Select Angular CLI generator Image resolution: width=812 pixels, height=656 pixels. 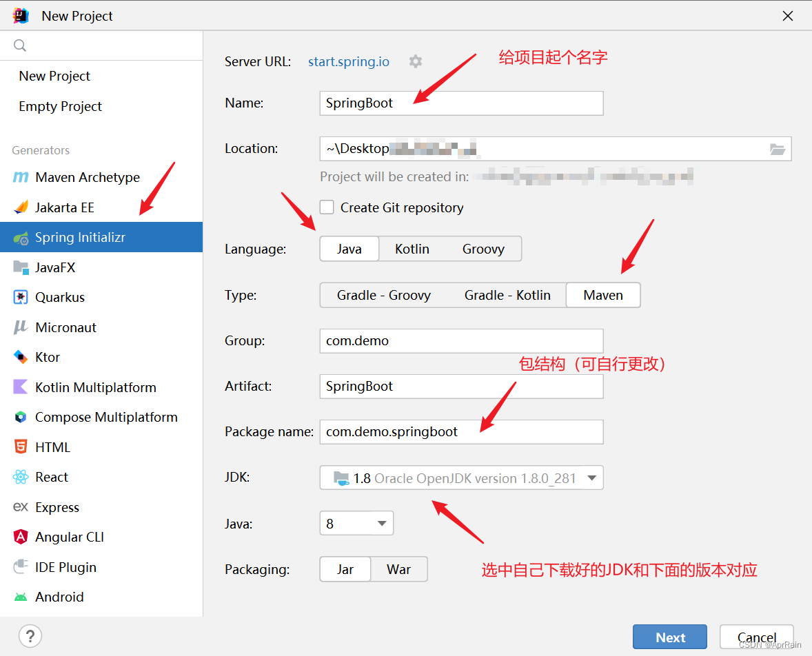(101, 537)
